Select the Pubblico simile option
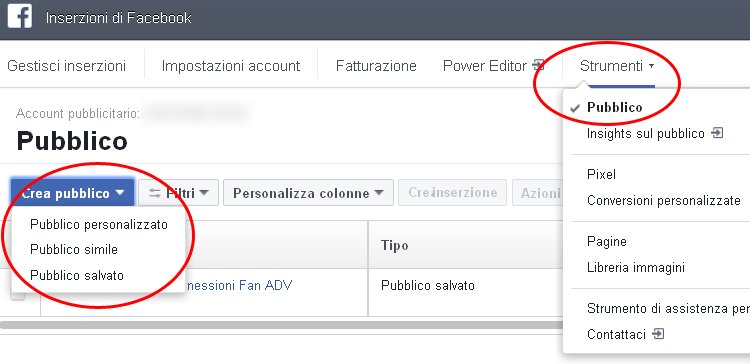 (74, 250)
